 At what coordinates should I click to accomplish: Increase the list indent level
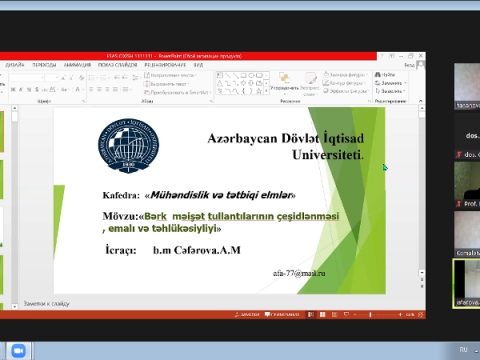[125, 77]
